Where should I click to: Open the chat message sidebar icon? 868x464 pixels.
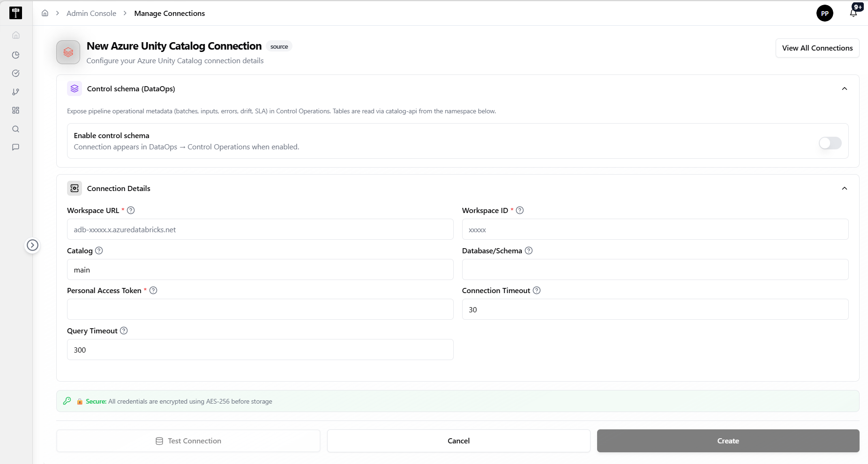(x=15, y=147)
